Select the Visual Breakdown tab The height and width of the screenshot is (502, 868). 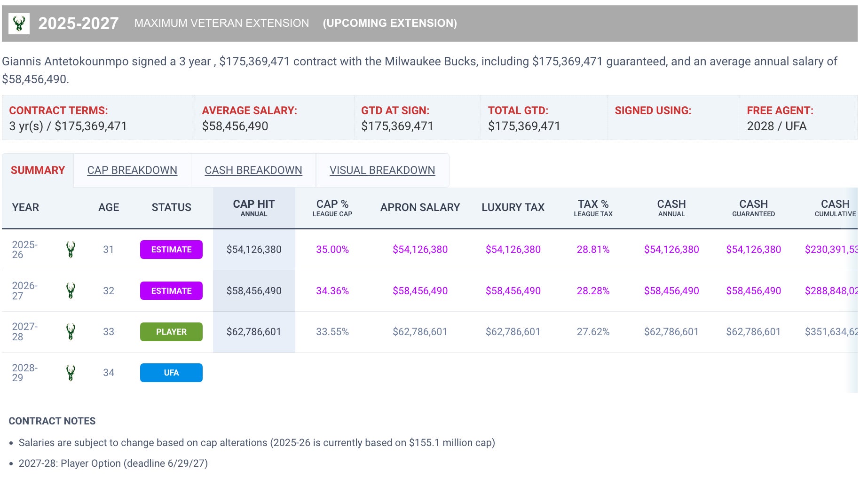click(x=382, y=170)
